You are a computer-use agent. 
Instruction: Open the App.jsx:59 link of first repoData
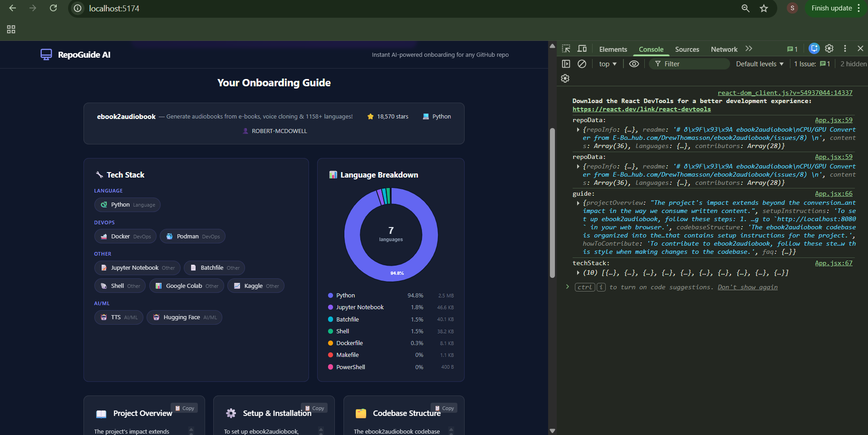click(834, 120)
